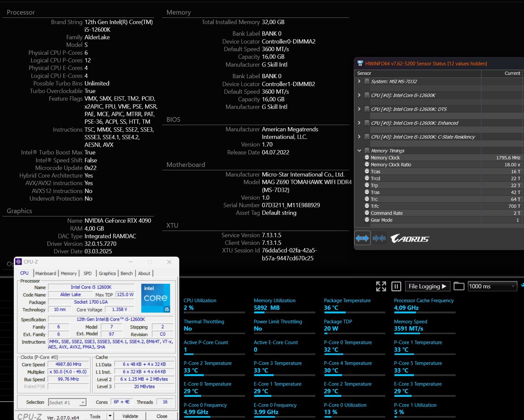Image resolution: width=524 pixels, height=420 pixels.
Task: Click the chip icon beside i5-12600K: DTS
Action: coord(367,109)
